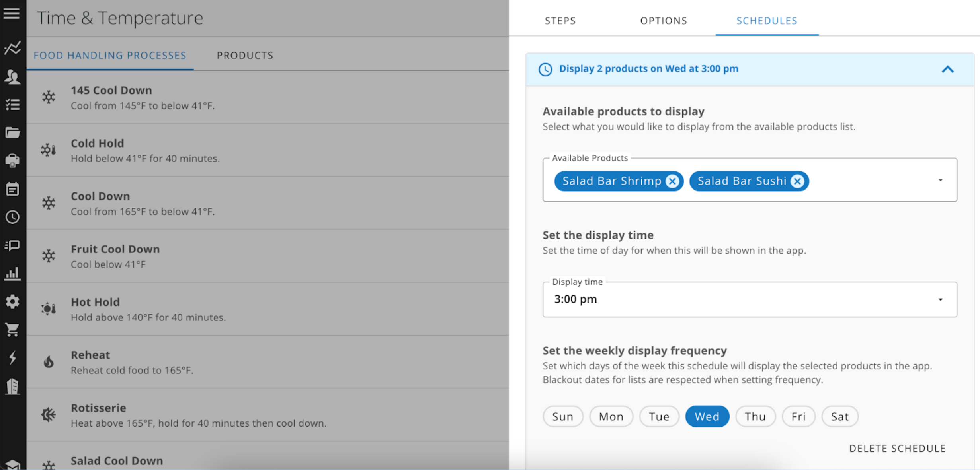Viewport: 980px width, 470px height.
Task: Toggle Saturday weekly display frequency
Action: tap(839, 416)
